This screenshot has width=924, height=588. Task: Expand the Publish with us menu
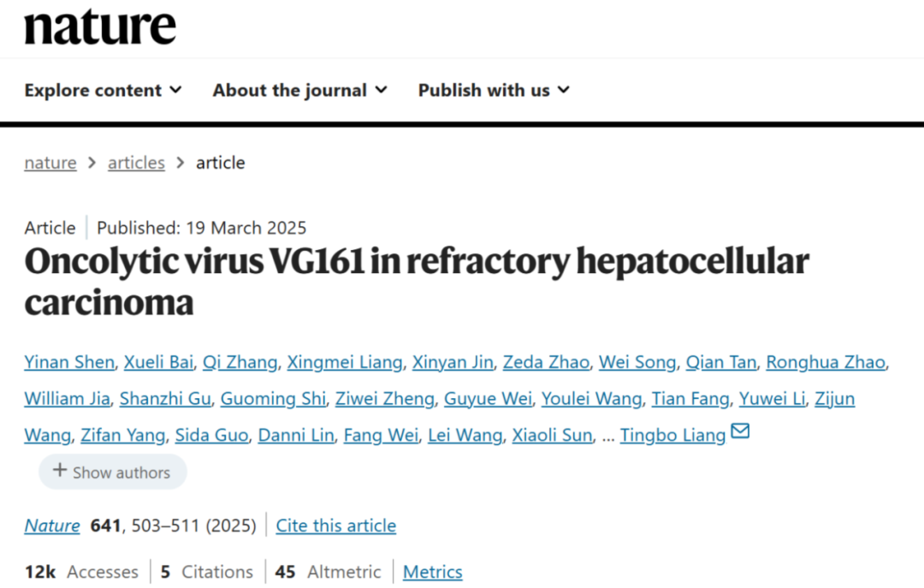(494, 90)
